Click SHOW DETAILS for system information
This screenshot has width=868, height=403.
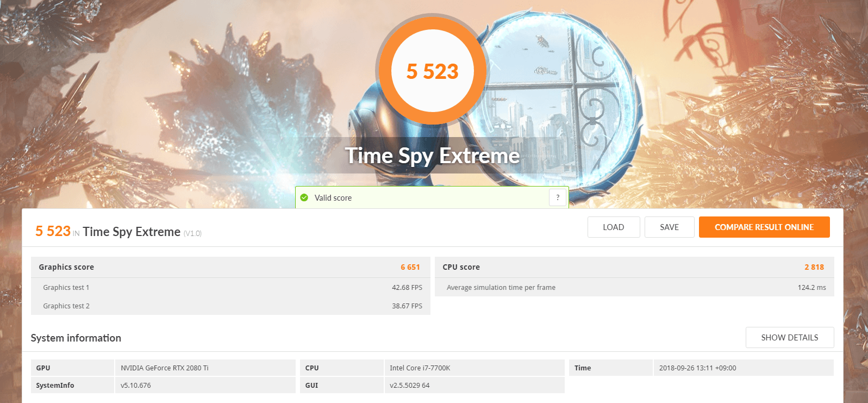pos(789,337)
